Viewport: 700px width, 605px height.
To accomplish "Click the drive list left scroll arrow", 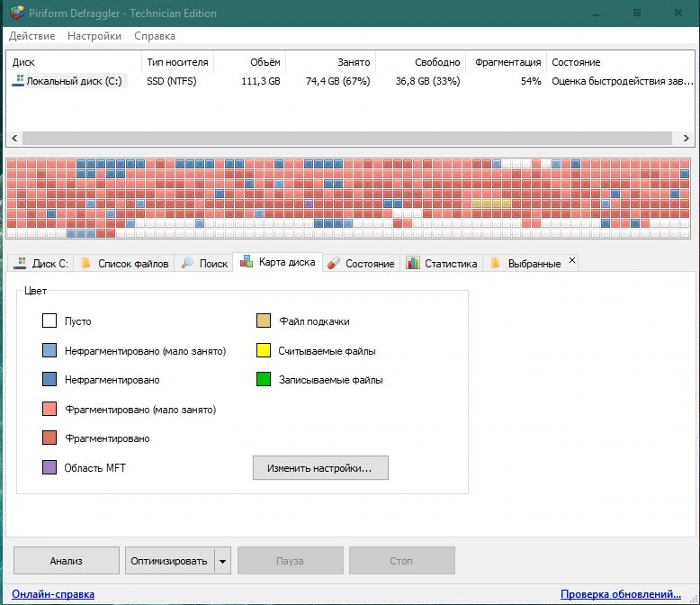I will pyautogui.click(x=14, y=138).
